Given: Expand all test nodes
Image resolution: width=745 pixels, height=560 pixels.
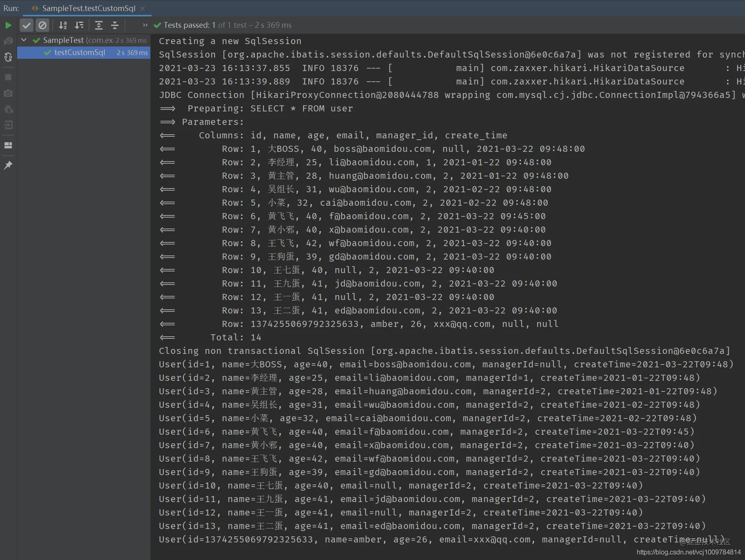Looking at the screenshot, I should click(x=99, y=25).
